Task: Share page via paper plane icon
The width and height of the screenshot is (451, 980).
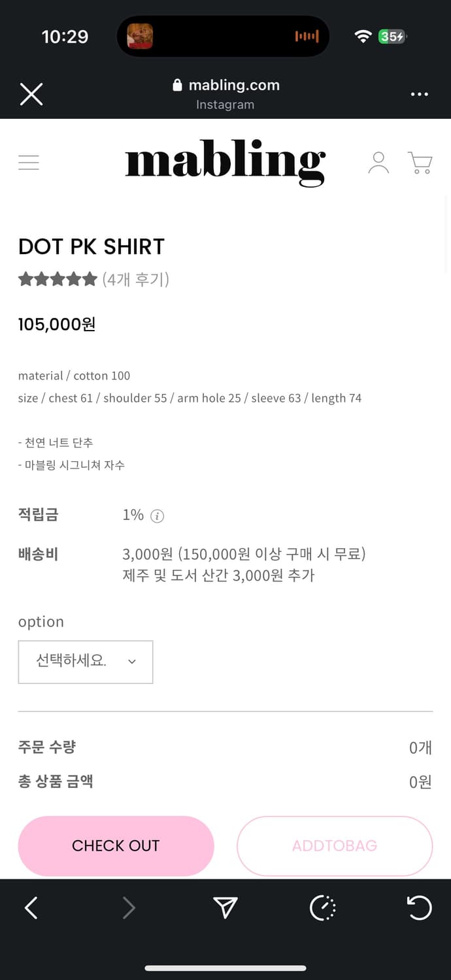Action: pos(225,907)
